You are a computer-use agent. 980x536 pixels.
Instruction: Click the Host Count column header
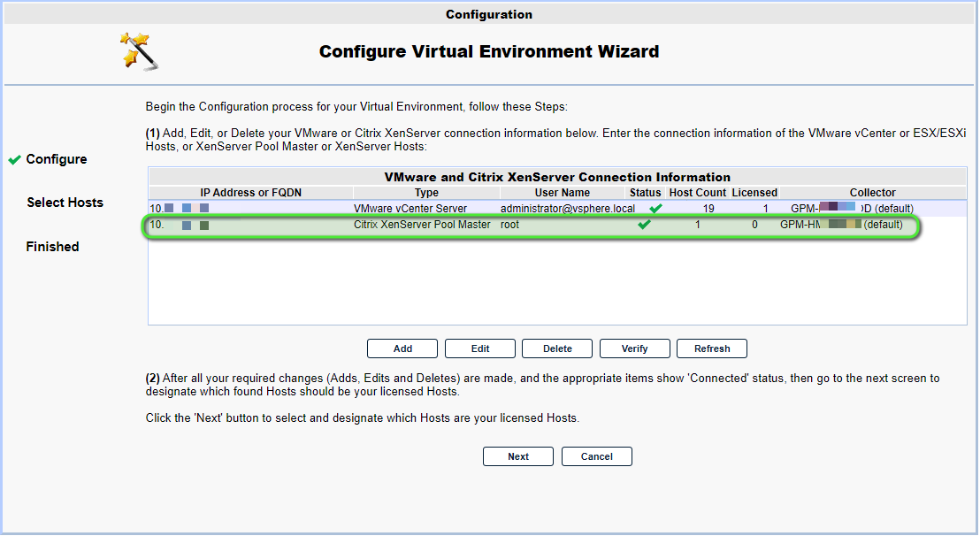pyautogui.click(x=698, y=193)
